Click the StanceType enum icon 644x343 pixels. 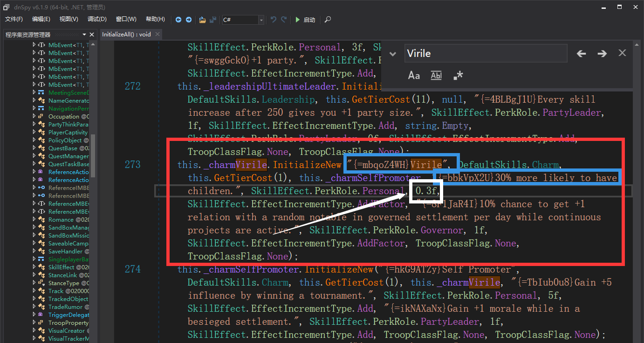point(41,283)
